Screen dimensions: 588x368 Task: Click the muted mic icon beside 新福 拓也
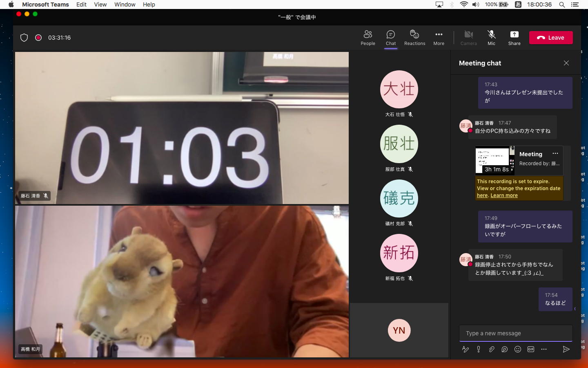(x=410, y=278)
